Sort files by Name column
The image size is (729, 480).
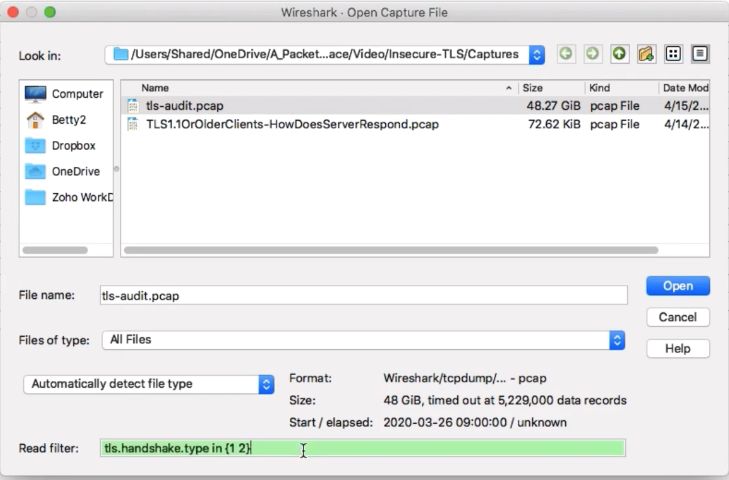(x=319, y=88)
